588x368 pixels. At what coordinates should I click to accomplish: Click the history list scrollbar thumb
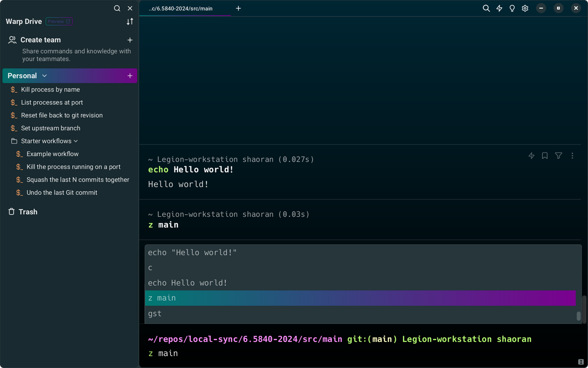[579, 316]
